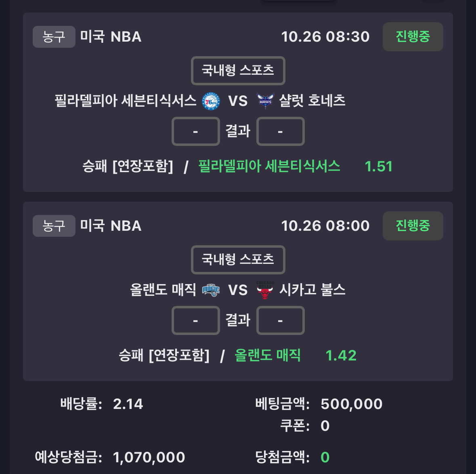
Task: Click Charlotte Hornets' result score box
Action: coord(280,131)
